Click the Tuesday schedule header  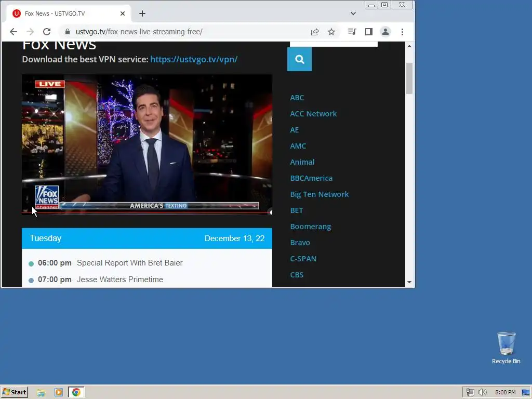coord(46,238)
